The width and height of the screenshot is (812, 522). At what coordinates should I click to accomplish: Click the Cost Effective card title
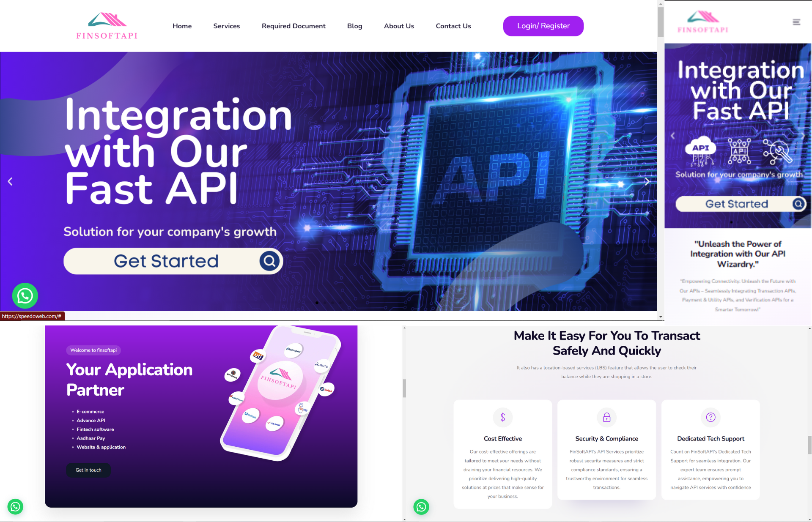click(x=503, y=438)
